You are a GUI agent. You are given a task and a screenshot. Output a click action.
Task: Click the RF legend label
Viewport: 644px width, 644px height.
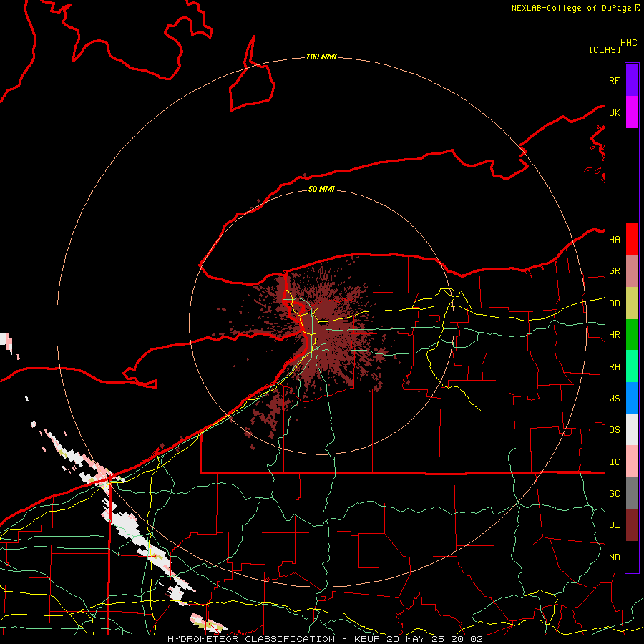coord(614,80)
